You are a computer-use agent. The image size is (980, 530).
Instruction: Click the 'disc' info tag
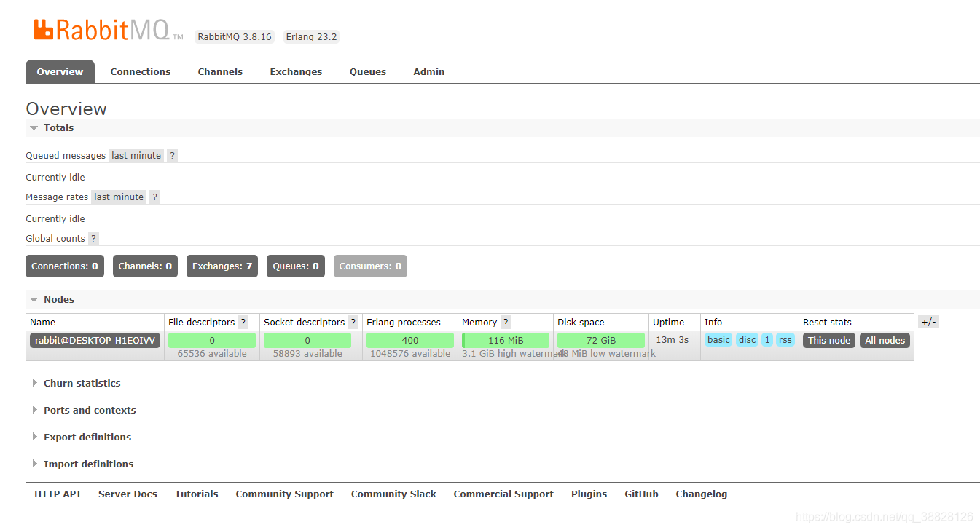click(748, 340)
